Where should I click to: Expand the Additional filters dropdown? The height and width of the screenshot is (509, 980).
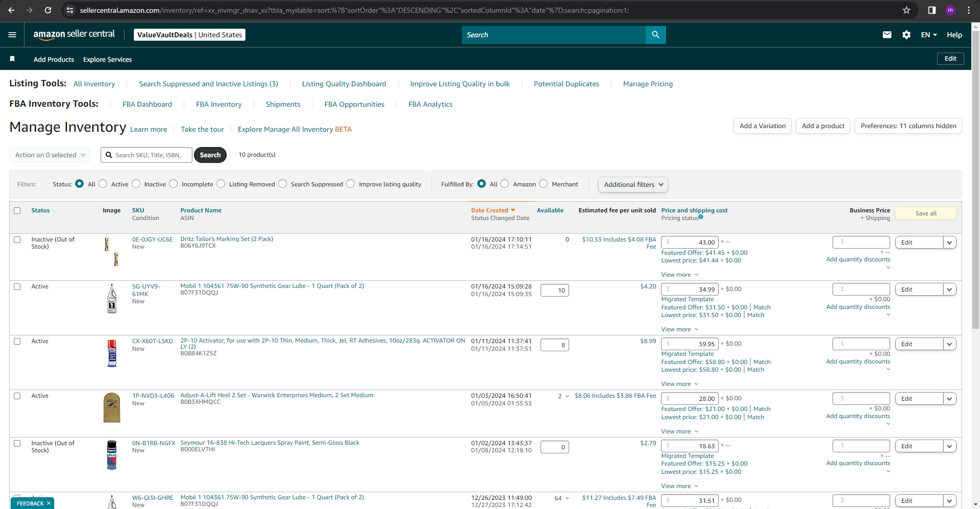tap(633, 184)
